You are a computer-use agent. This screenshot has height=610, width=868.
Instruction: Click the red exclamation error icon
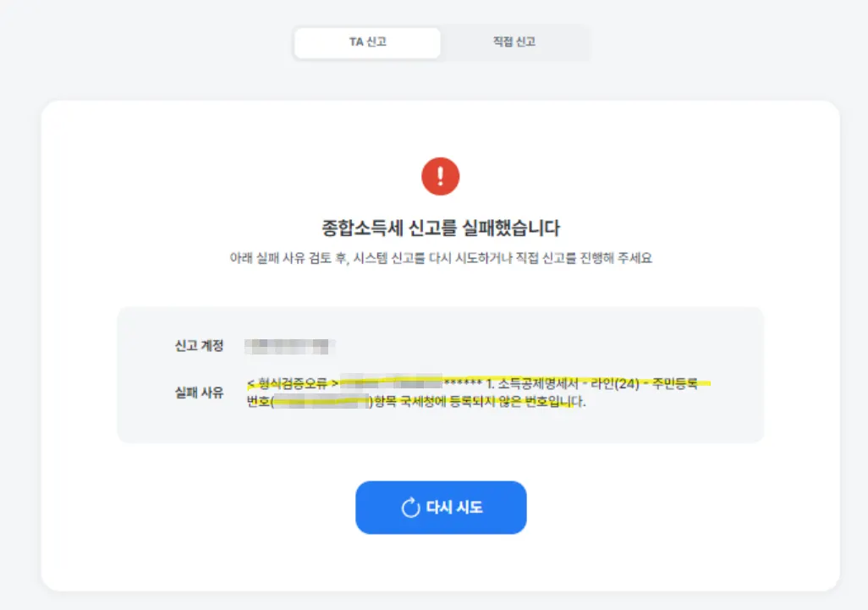[x=441, y=177]
